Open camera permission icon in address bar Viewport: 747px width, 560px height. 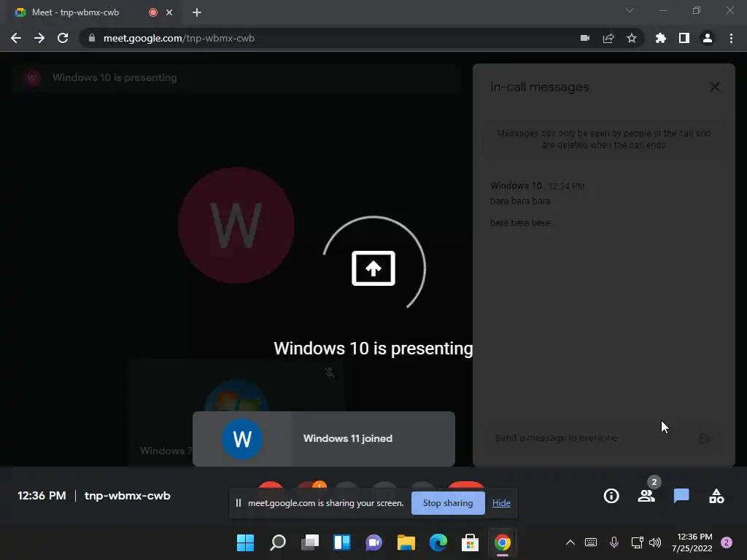[x=585, y=38]
